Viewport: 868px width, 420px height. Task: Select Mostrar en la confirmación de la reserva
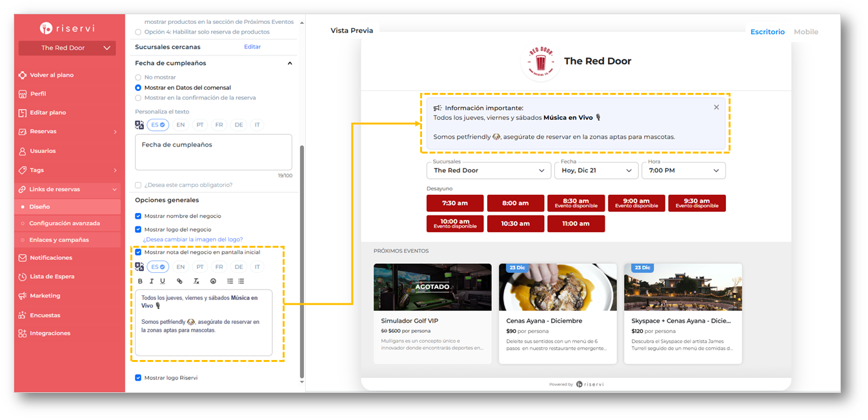(138, 98)
